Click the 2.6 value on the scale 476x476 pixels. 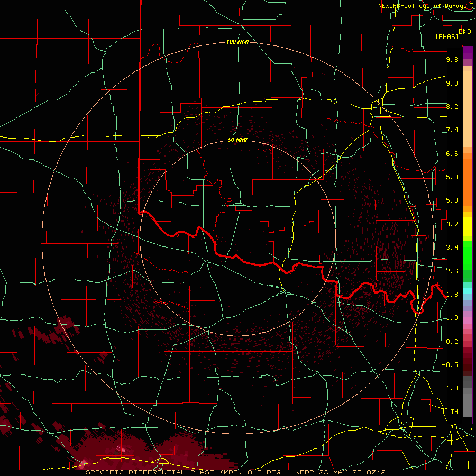tap(452, 271)
